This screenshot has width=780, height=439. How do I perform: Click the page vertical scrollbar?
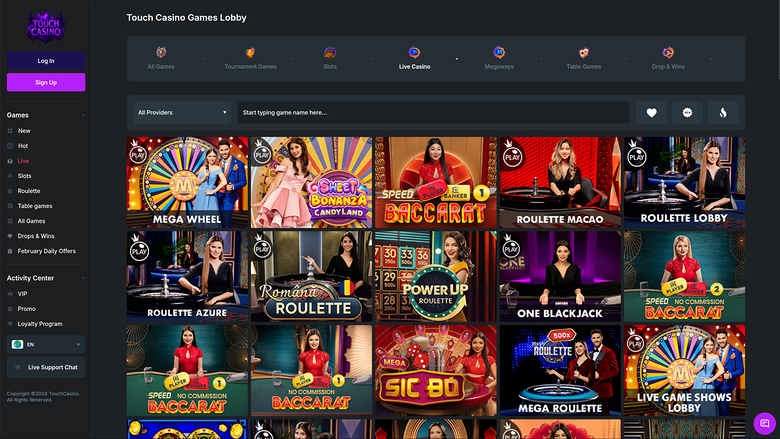(778, 40)
